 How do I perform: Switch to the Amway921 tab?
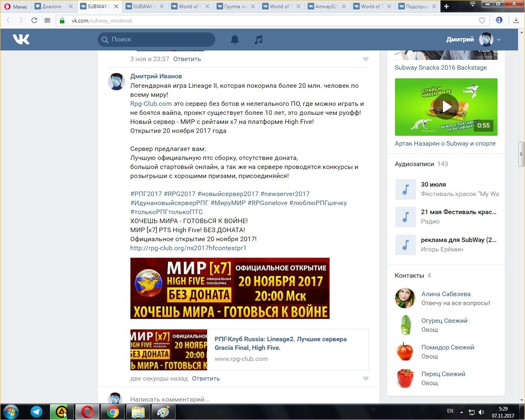click(326, 6)
